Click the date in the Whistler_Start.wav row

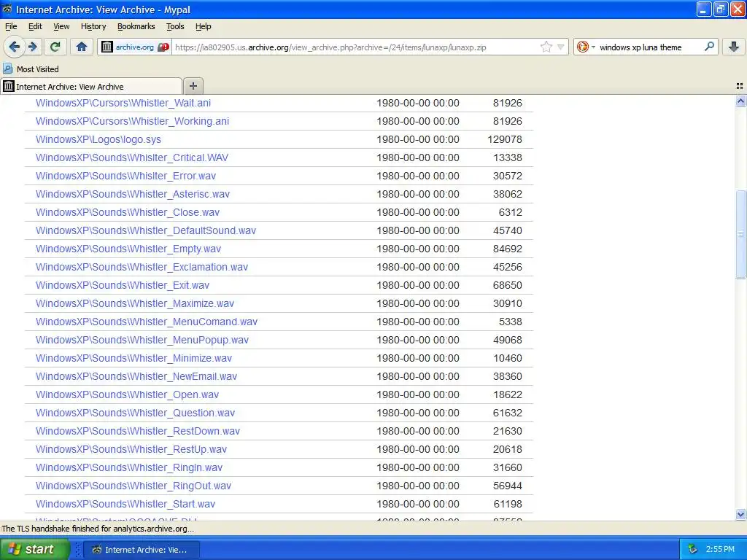click(x=418, y=504)
